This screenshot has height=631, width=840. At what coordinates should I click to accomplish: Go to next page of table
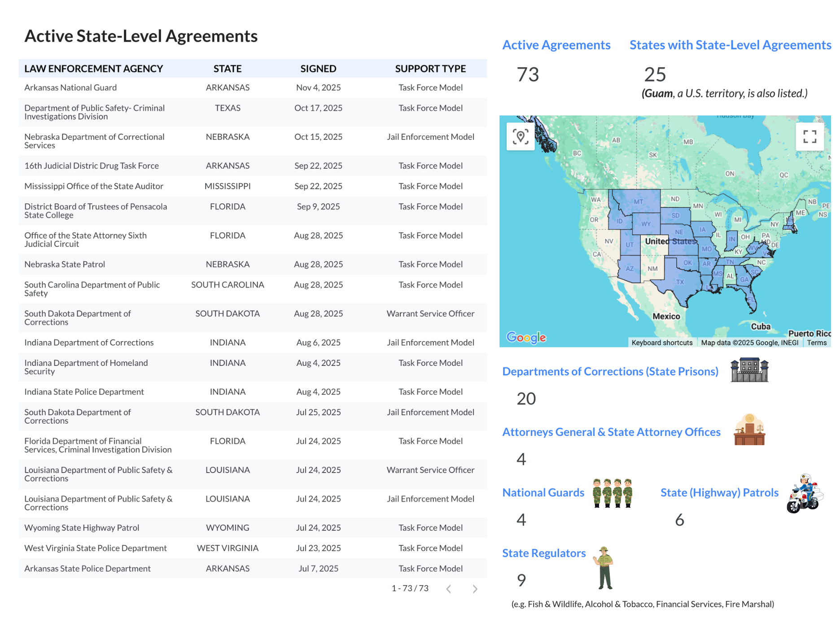475,589
